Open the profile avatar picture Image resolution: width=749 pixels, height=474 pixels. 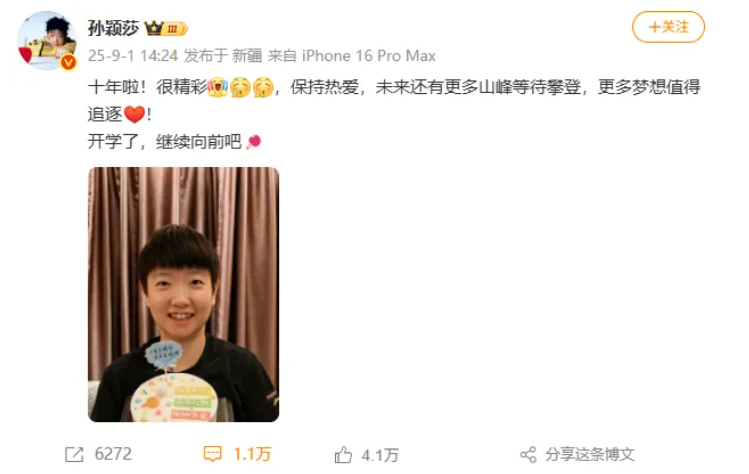[x=47, y=41]
